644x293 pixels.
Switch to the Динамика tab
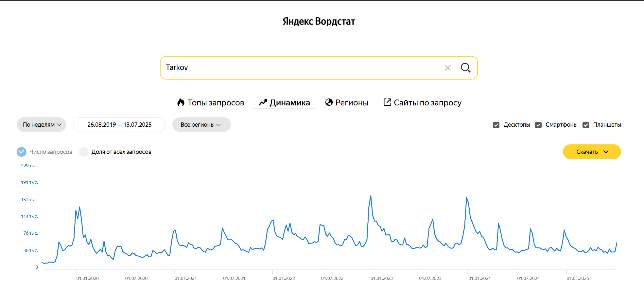pyautogui.click(x=284, y=102)
